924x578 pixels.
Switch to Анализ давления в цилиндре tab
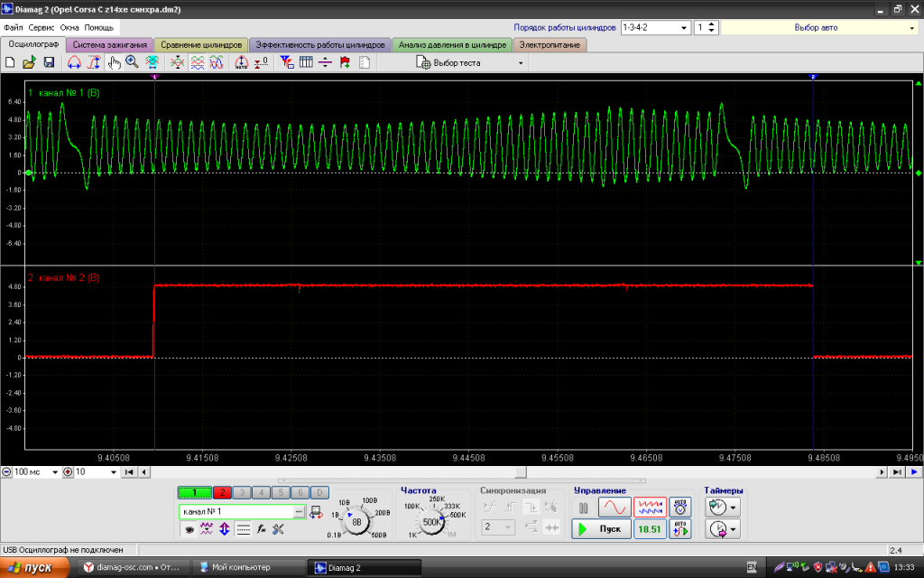pos(452,45)
